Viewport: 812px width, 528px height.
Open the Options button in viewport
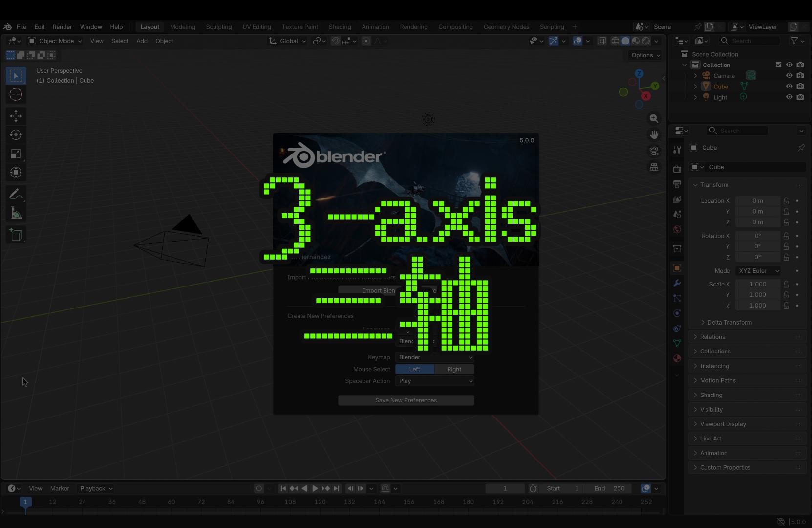click(x=645, y=55)
